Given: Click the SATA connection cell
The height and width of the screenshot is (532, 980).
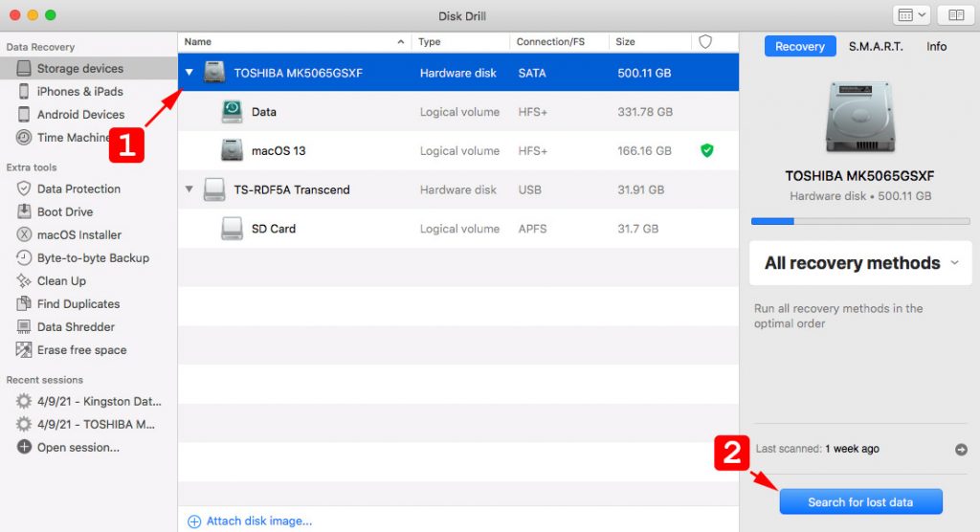Looking at the screenshot, I should 532,73.
